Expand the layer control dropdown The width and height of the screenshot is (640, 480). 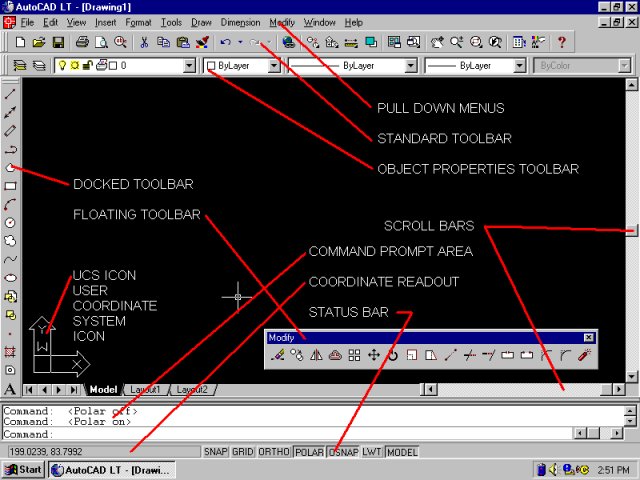tap(189, 65)
